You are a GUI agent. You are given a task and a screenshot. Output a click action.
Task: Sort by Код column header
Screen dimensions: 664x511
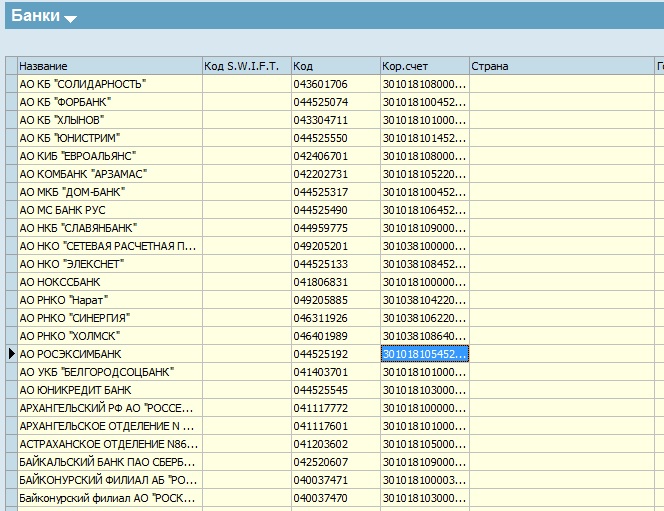(336, 66)
